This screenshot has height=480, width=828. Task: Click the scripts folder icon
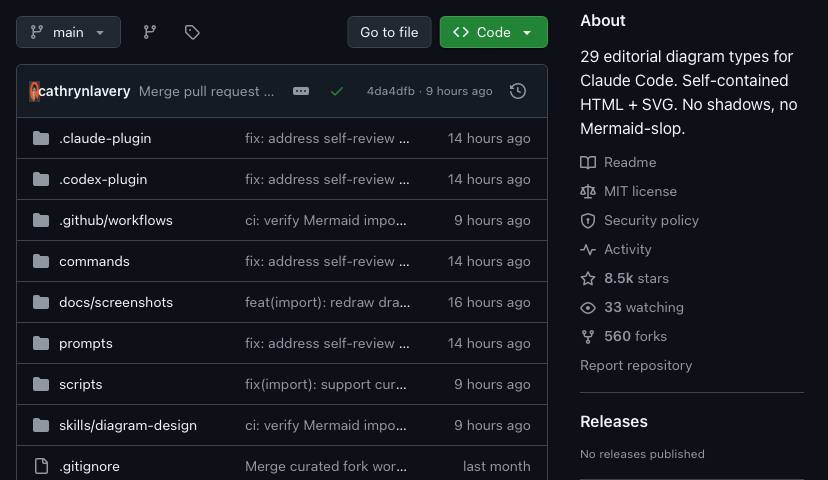coord(41,384)
